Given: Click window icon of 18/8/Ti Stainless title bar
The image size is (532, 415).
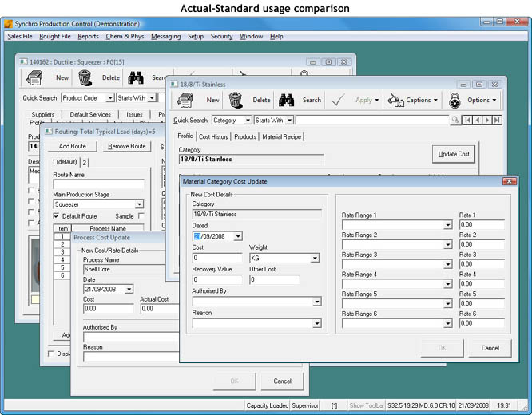Looking at the screenshot, I should click(x=174, y=84).
